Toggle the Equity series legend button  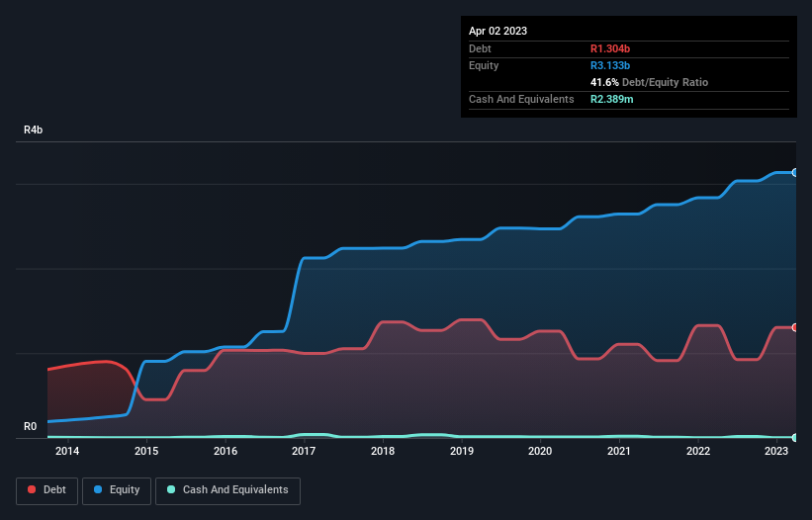117,490
